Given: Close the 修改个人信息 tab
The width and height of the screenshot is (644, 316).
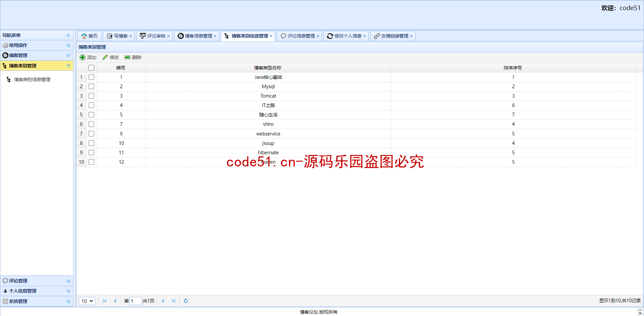Looking at the screenshot, I should [365, 36].
